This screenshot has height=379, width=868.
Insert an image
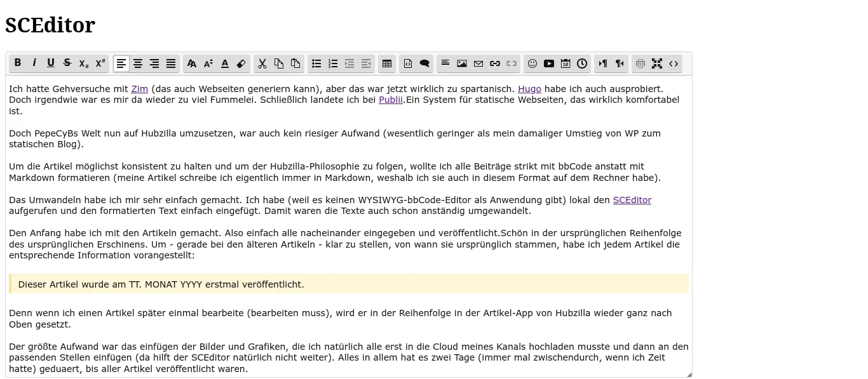tap(462, 63)
